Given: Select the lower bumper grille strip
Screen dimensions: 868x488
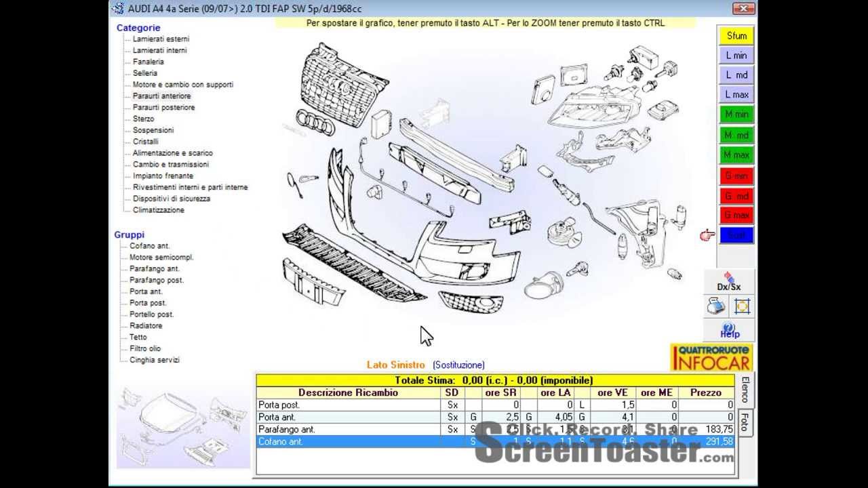Looking at the screenshot, I should [353, 264].
